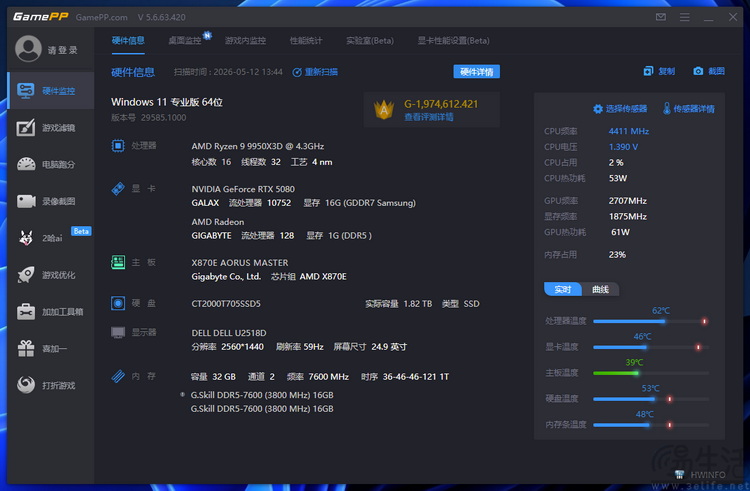
Task: Click the 硬盘温度 temperature bar
Action: (651, 399)
